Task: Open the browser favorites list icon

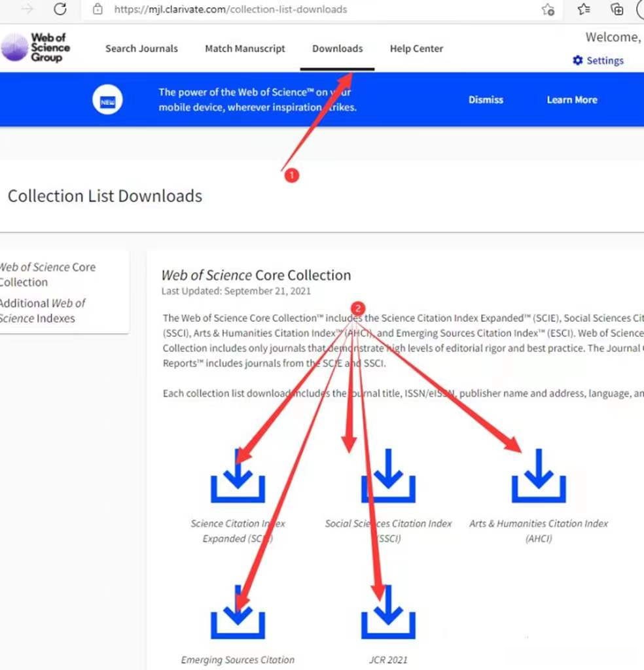Action: pyautogui.click(x=584, y=9)
